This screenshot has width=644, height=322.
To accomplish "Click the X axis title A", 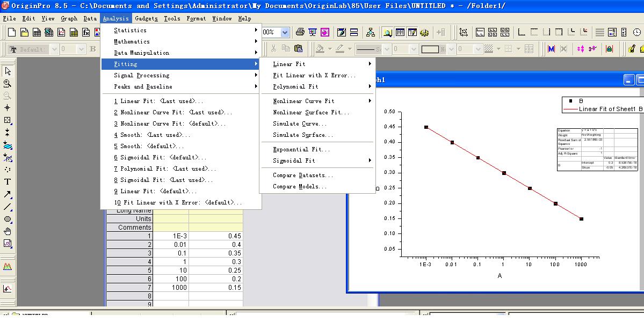I will (500, 276).
